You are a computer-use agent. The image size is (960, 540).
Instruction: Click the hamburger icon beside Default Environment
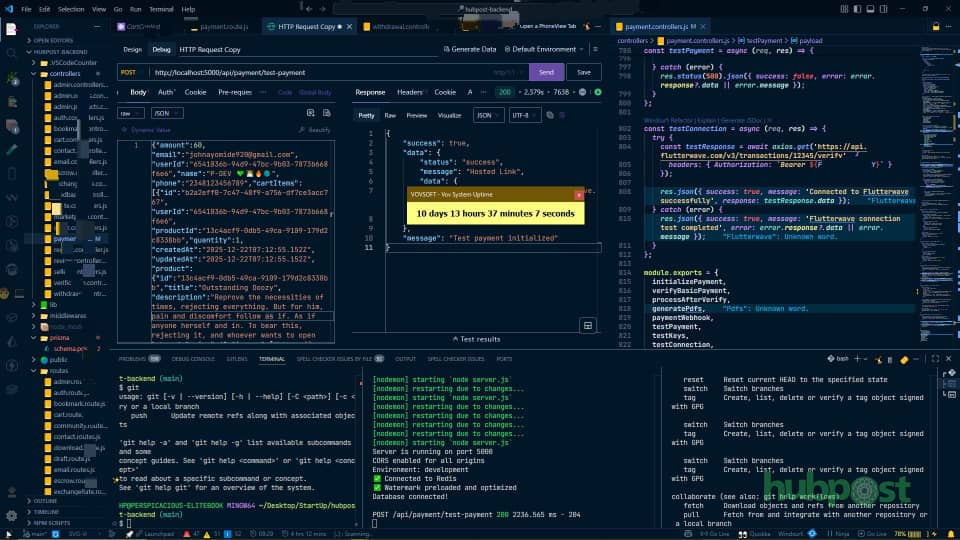(x=595, y=49)
